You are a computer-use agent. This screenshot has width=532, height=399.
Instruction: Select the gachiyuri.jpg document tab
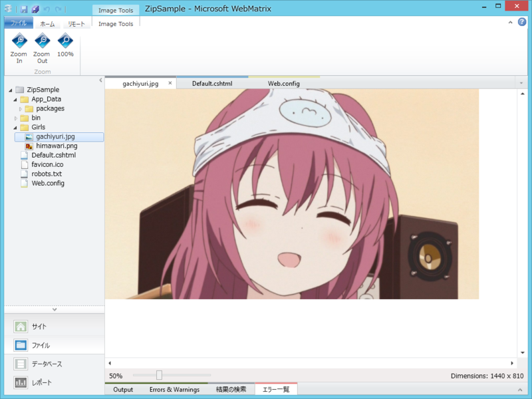click(x=140, y=84)
